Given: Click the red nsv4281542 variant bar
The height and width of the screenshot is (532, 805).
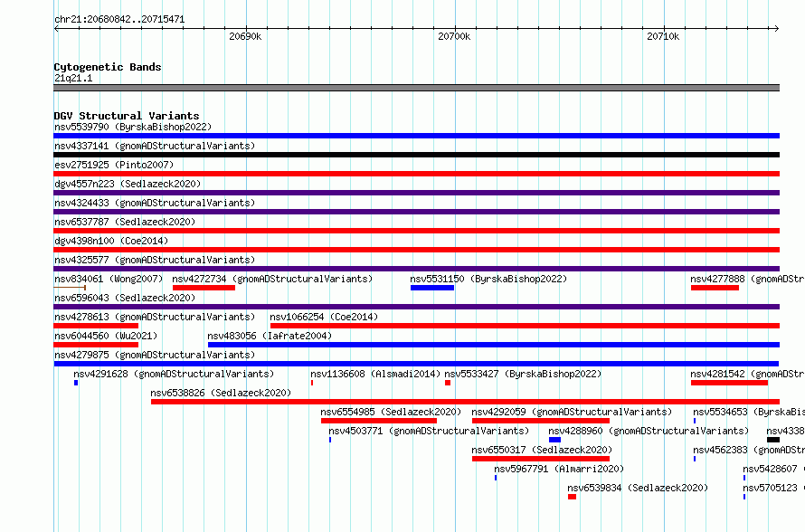Looking at the screenshot, I should (729, 383).
